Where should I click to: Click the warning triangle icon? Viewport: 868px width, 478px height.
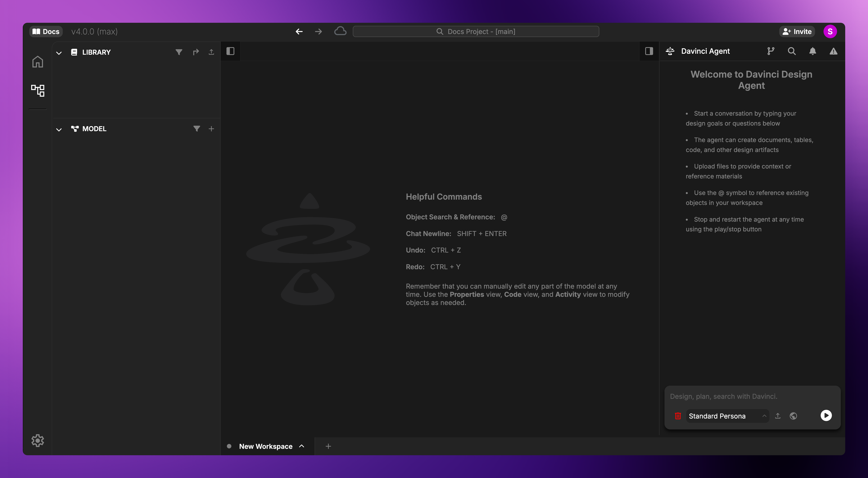tap(833, 51)
